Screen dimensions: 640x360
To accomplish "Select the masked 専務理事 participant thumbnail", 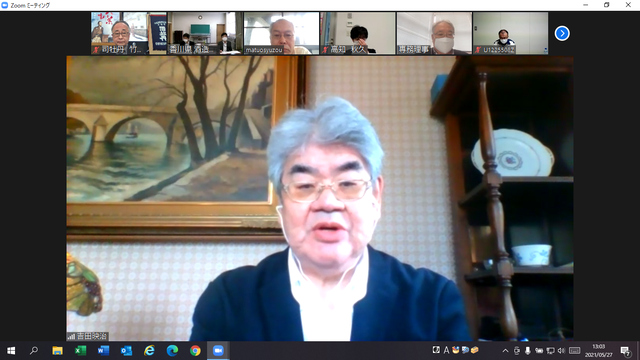I will [434, 33].
